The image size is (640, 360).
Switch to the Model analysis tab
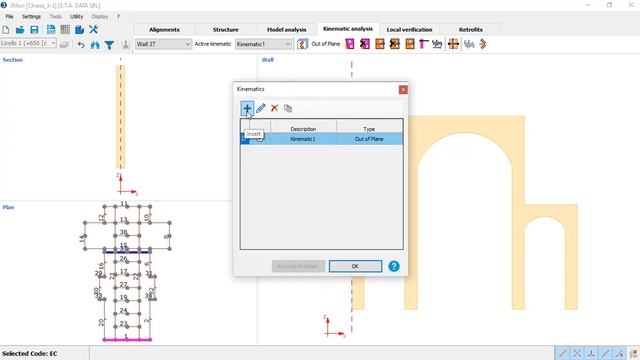click(287, 29)
